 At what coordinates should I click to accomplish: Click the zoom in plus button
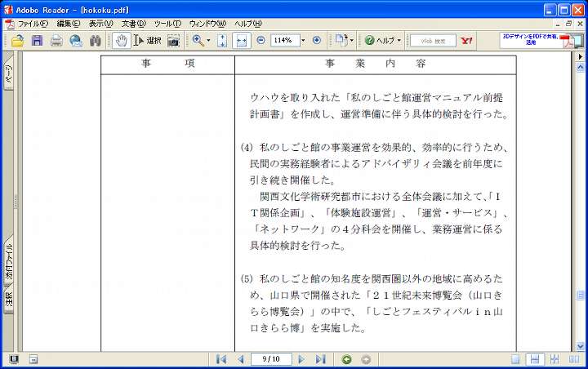(x=317, y=40)
